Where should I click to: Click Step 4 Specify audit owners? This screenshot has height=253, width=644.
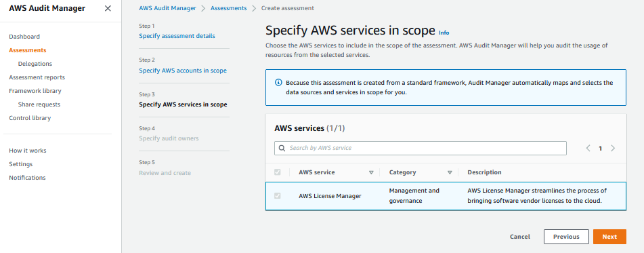(169, 138)
